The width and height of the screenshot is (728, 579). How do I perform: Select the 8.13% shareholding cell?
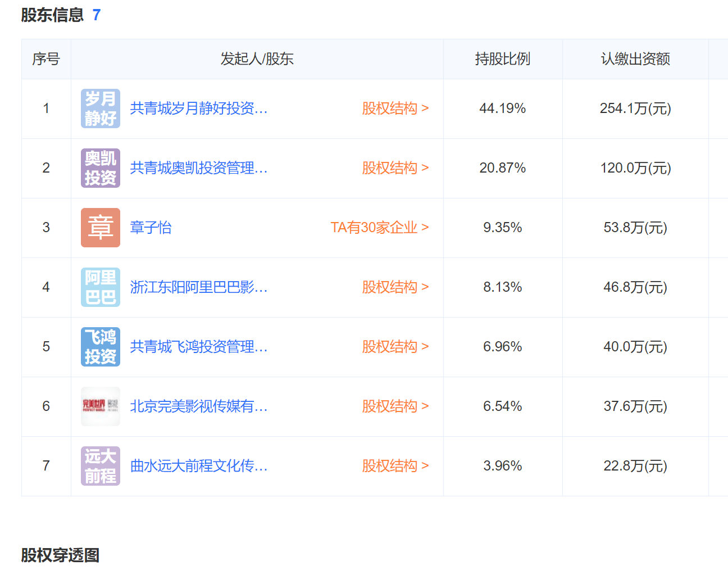(x=503, y=287)
